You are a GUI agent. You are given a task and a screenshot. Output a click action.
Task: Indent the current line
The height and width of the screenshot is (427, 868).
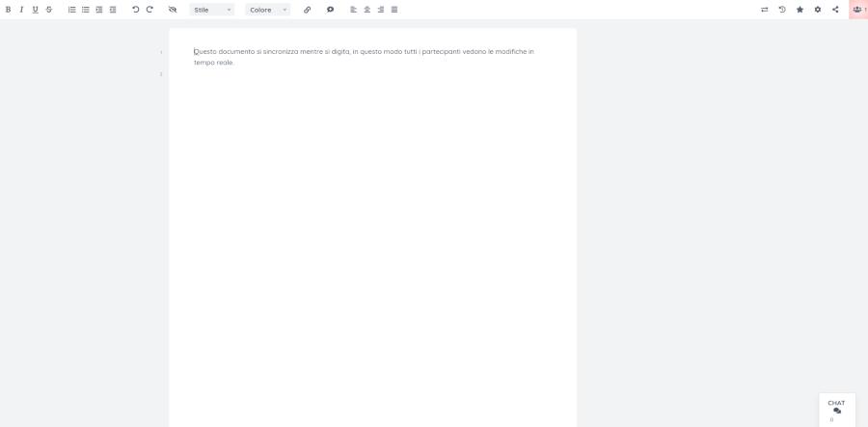pos(99,10)
